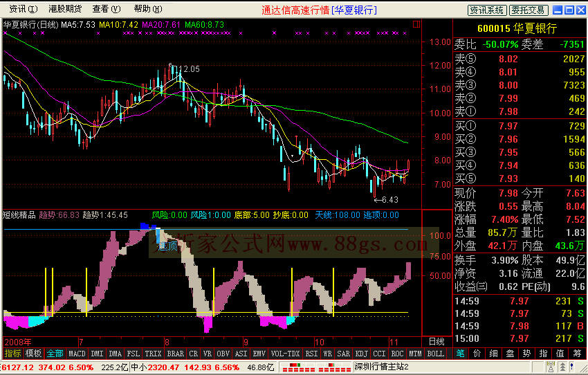Screen dimensions: 588x375
Task: Switch to the TRIX indicator
Action: click(x=153, y=354)
